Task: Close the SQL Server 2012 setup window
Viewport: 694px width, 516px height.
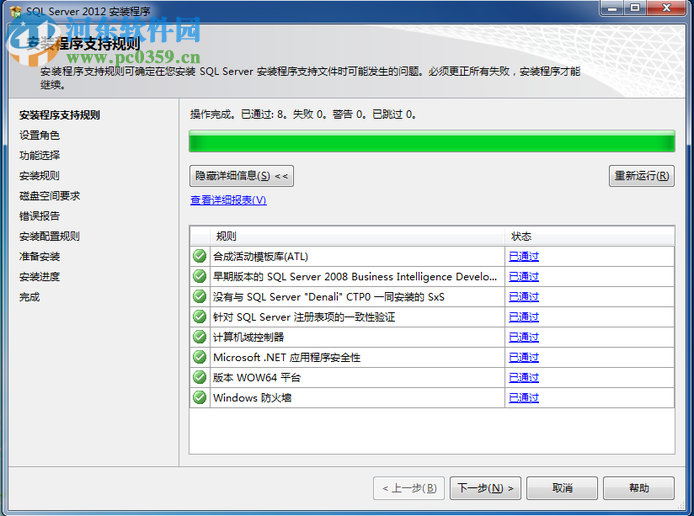Action: [667, 8]
